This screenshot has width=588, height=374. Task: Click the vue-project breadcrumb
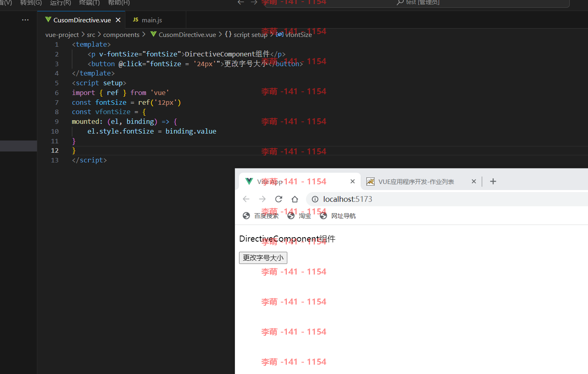(x=62, y=35)
